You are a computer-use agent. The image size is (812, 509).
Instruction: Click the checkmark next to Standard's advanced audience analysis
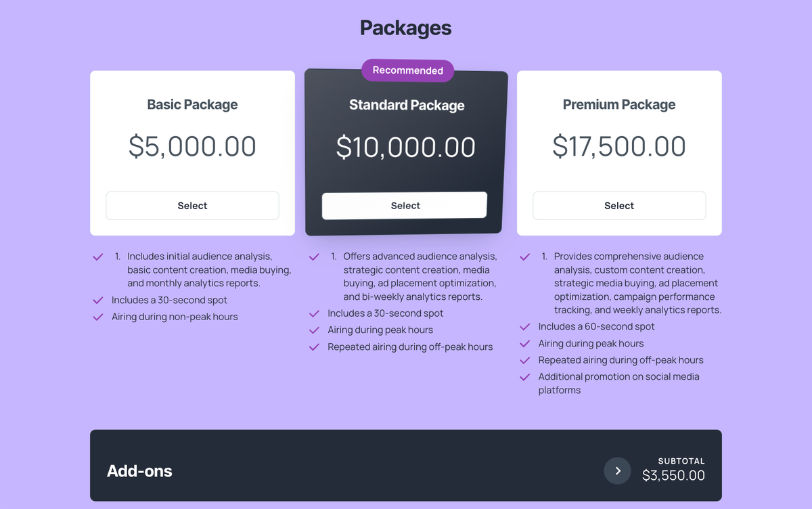(314, 257)
